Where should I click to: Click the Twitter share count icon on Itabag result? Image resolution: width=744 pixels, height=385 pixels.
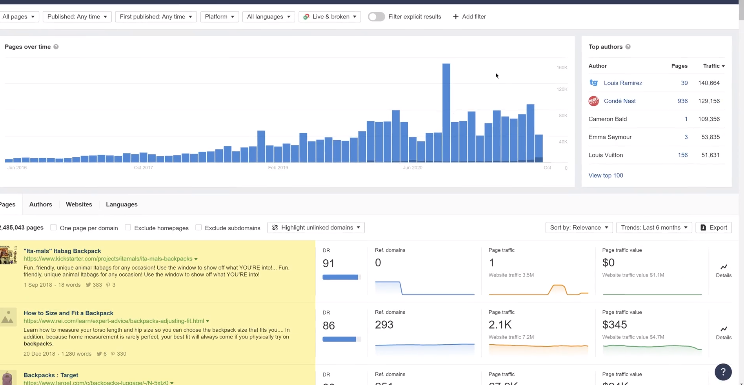point(88,285)
